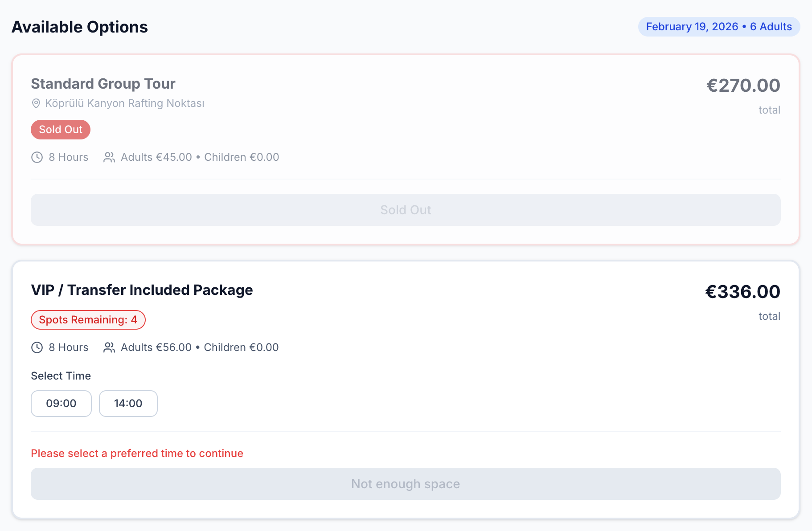Click the people icon in VIP package

click(109, 347)
